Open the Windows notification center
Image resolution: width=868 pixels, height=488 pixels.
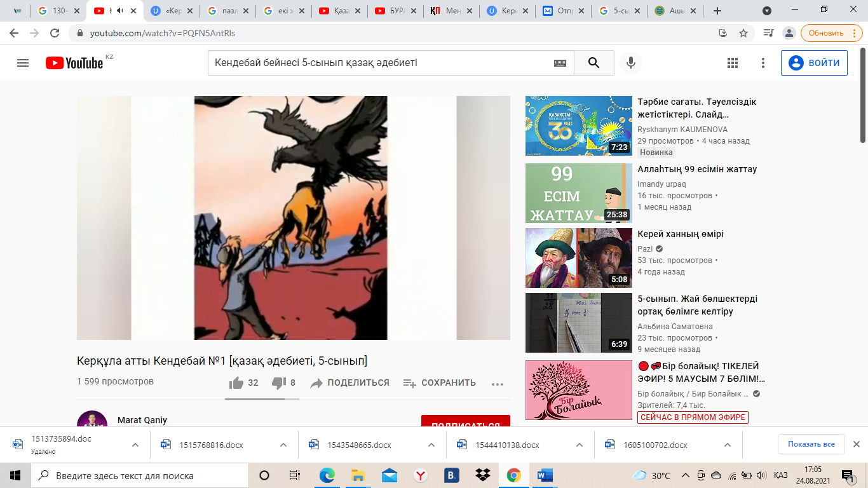pos(848,475)
